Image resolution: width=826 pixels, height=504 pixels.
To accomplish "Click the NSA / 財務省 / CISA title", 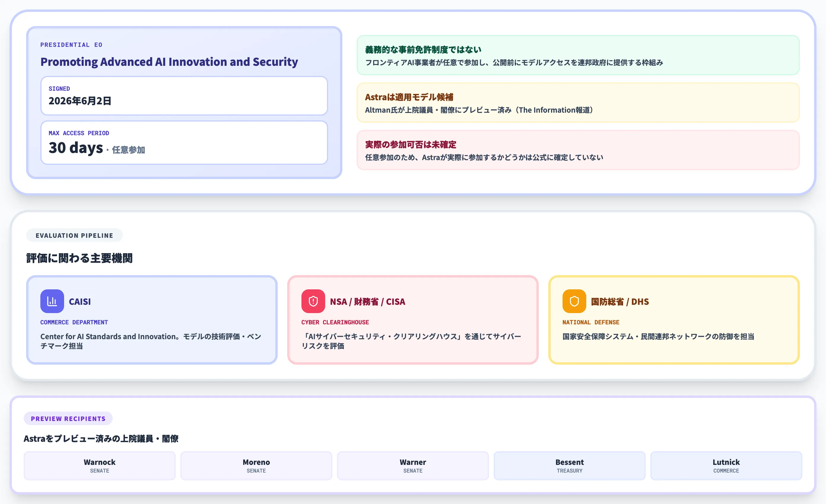I will (x=367, y=302).
